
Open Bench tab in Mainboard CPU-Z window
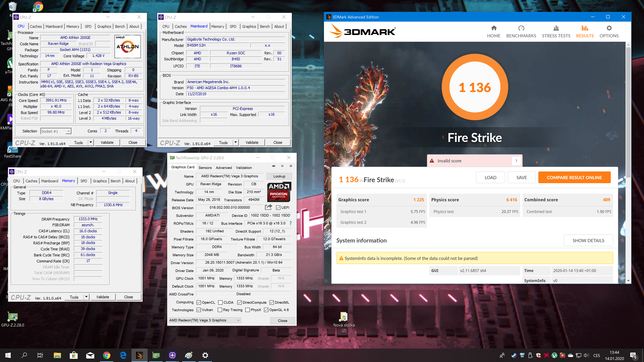(x=265, y=26)
